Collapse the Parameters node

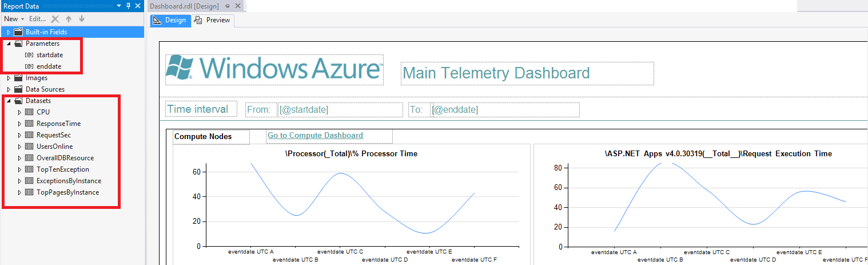click(9, 43)
